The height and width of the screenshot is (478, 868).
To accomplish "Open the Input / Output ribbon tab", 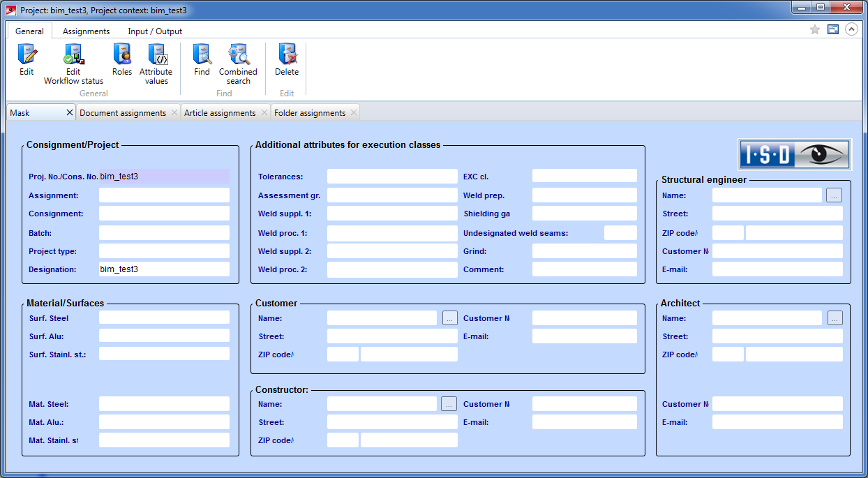I will click(155, 31).
